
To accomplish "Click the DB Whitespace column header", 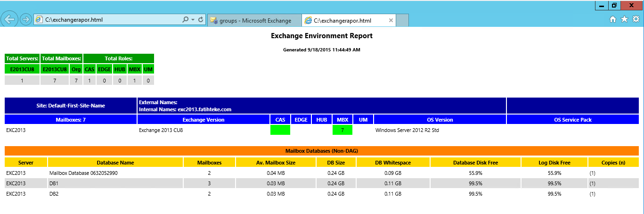I will tap(393, 163).
